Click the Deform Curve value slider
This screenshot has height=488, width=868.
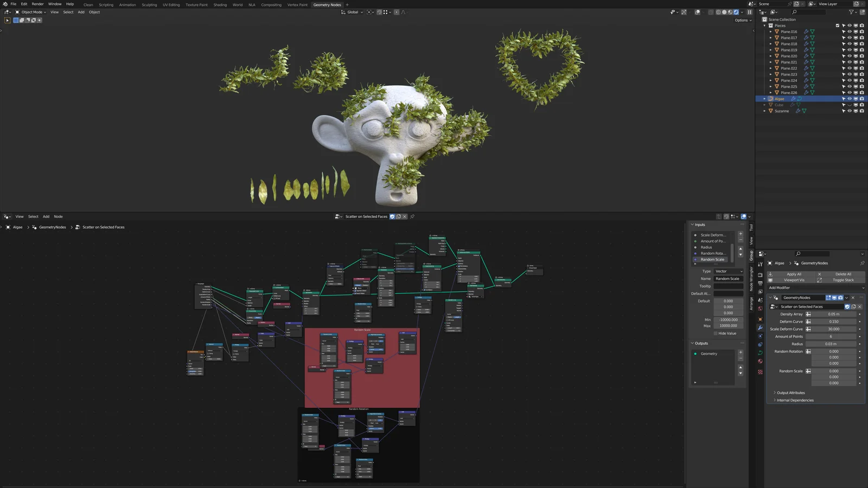click(x=833, y=322)
